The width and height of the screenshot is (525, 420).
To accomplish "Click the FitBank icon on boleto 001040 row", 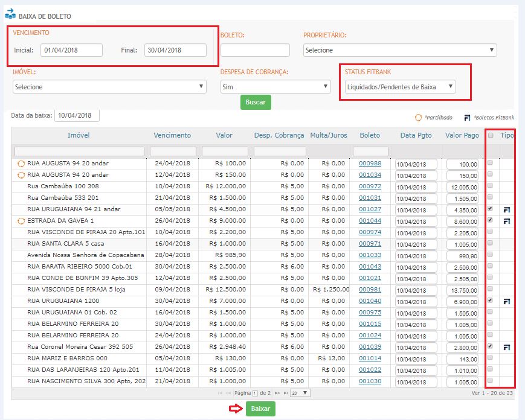I will [507, 301].
